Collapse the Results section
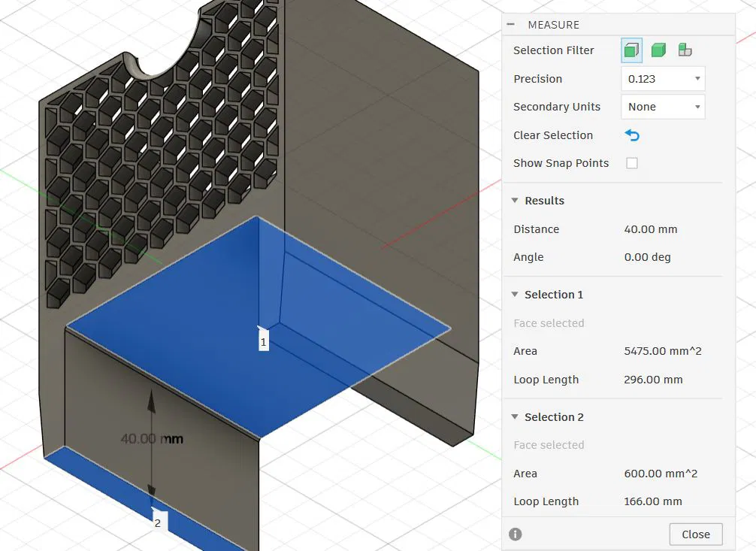This screenshot has height=551, width=756. [515, 200]
